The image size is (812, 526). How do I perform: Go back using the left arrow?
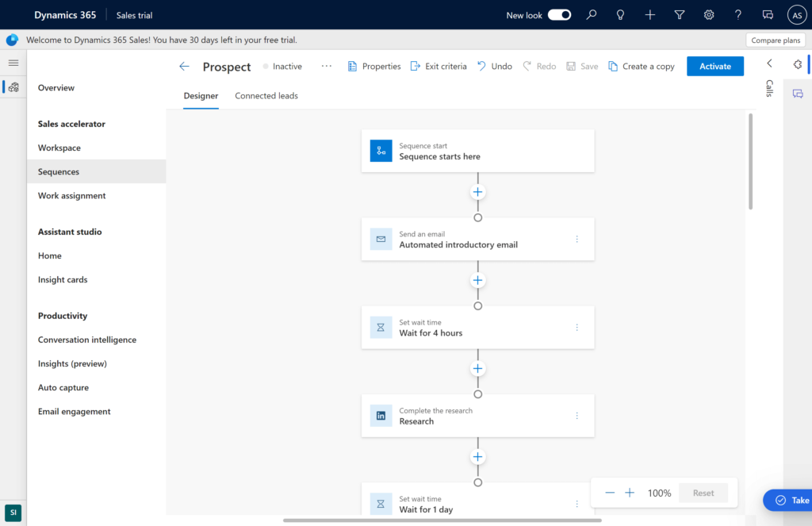point(185,67)
